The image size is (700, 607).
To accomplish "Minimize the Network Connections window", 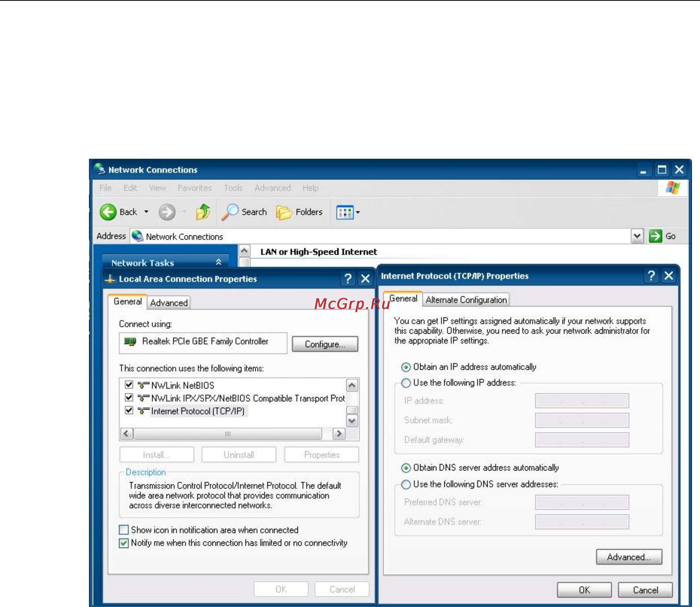I will (x=643, y=169).
